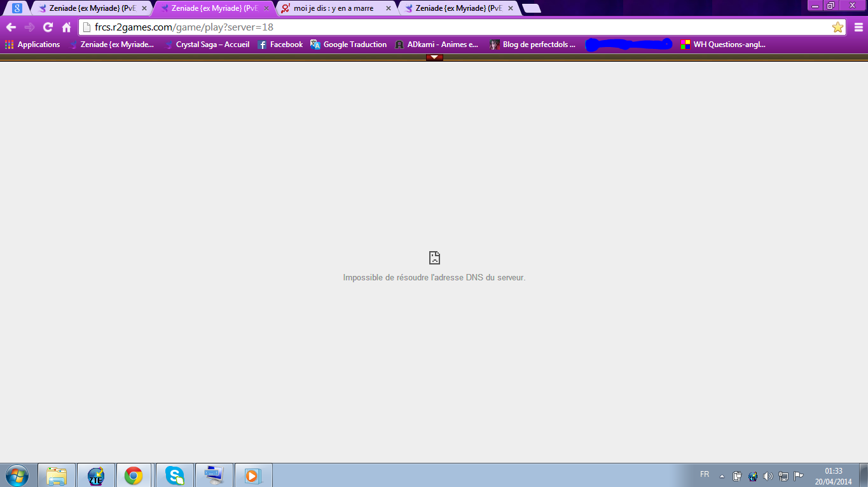Switch to the 'moi je dis : y en a marre' tab

click(x=333, y=8)
